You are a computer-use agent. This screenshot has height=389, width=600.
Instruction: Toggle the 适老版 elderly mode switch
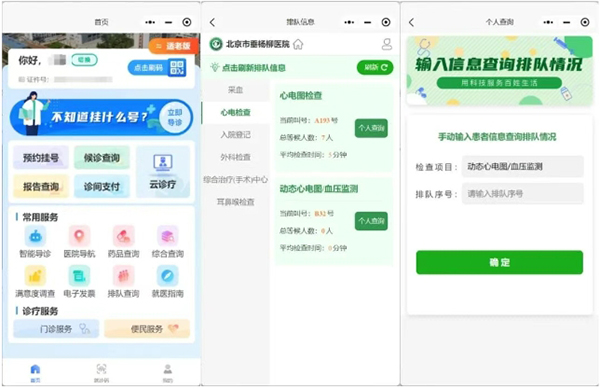coord(174,46)
